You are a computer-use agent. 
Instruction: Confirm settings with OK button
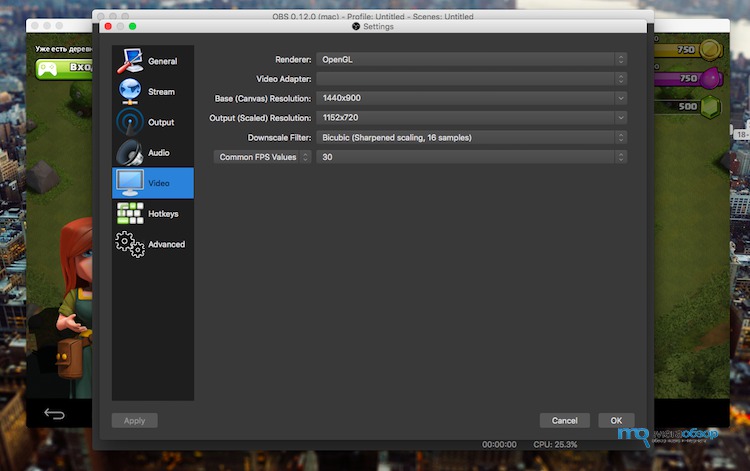tap(616, 420)
